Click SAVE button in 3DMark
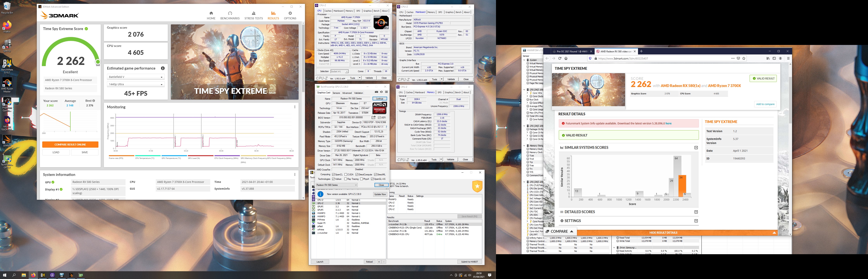This screenshot has height=279, width=868. [85, 152]
